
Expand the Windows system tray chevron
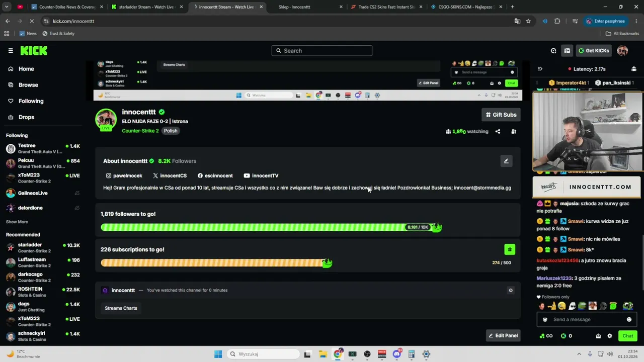click(x=579, y=354)
